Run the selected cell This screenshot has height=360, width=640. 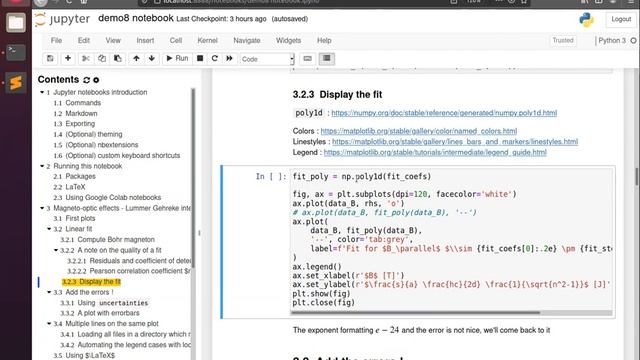pyautogui.click(x=177, y=58)
